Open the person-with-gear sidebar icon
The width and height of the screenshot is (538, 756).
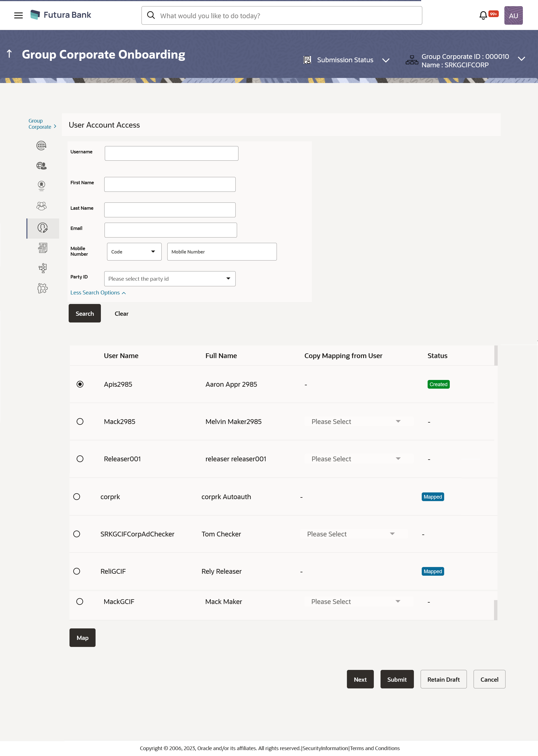coord(42,288)
